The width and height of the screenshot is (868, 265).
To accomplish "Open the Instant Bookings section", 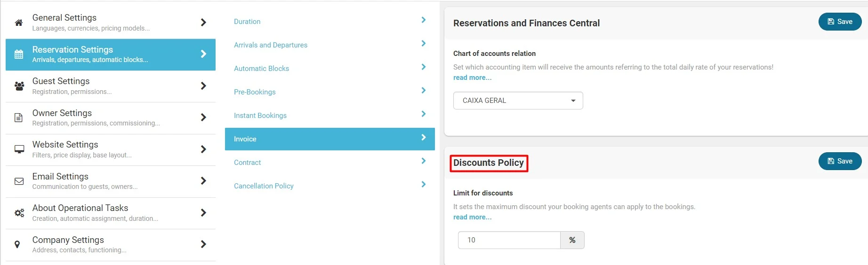I will pyautogui.click(x=260, y=116).
